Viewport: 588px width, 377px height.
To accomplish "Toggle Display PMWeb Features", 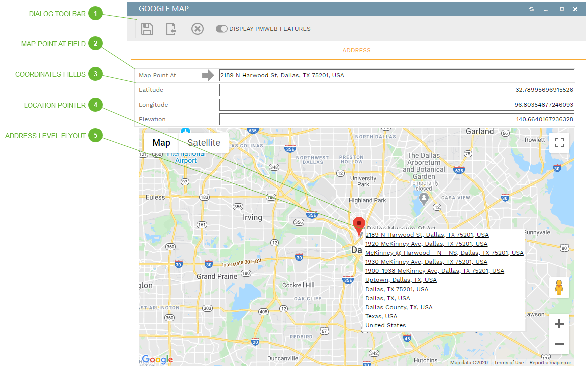I will point(222,29).
